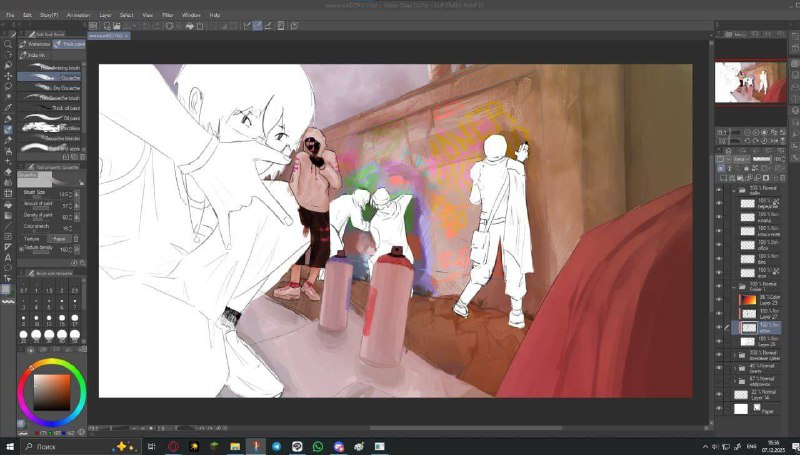Select the Dry Gouache brush
Image resolution: width=800 pixels, height=455 pixels.
point(49,87)
